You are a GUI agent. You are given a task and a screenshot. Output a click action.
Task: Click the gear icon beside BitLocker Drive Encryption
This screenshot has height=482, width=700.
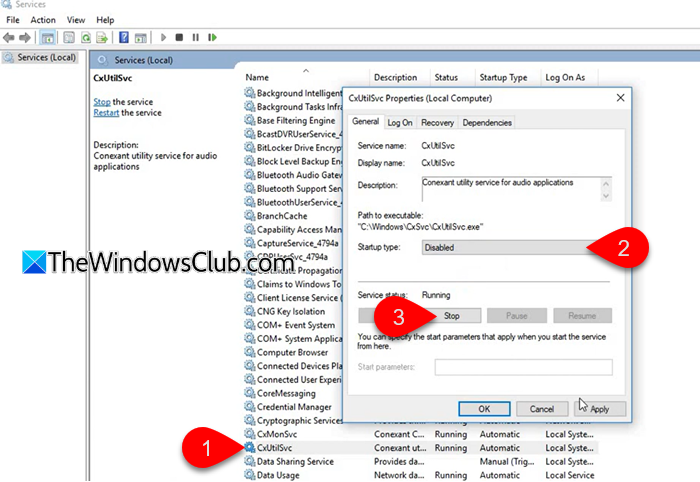[250, 147]
